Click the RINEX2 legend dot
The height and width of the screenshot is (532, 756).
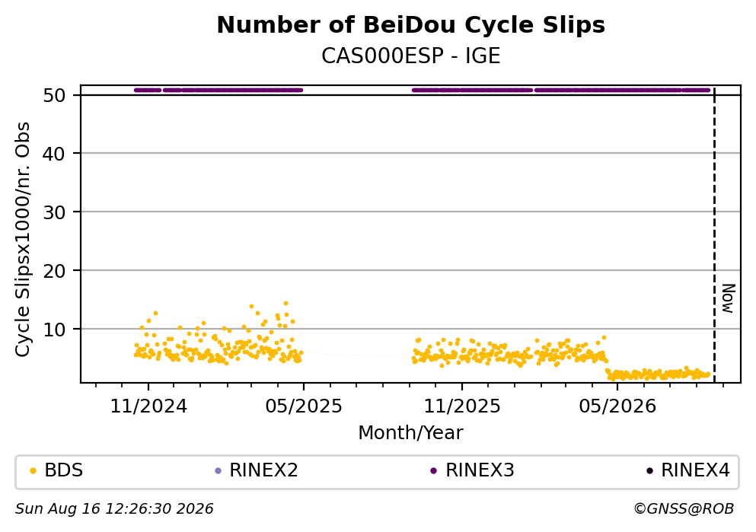[x=218, y=471]
